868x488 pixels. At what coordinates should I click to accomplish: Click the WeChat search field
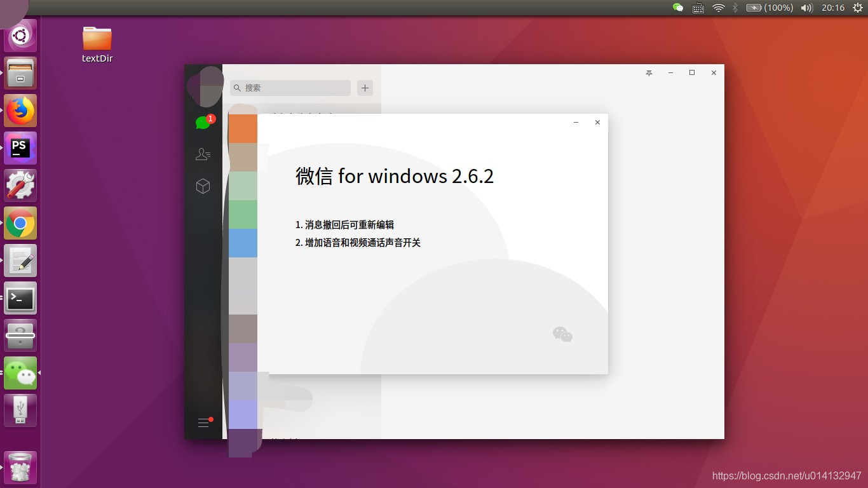click(x=290, y=88)
